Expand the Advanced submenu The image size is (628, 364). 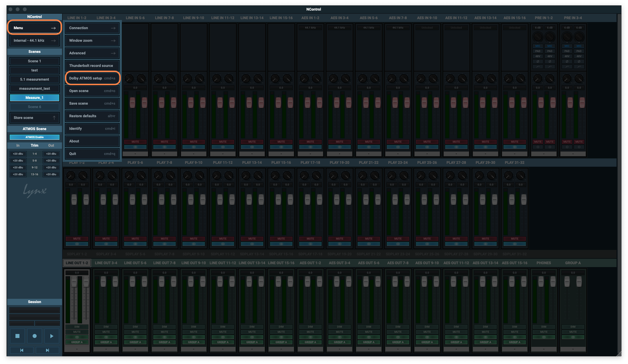(x=92, y=53)
